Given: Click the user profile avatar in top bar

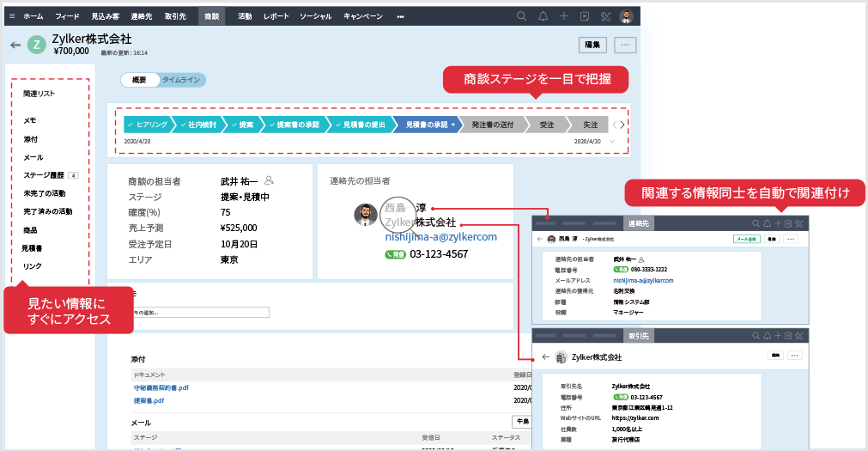Looking at the screenshot, I should tap(626, 16).
